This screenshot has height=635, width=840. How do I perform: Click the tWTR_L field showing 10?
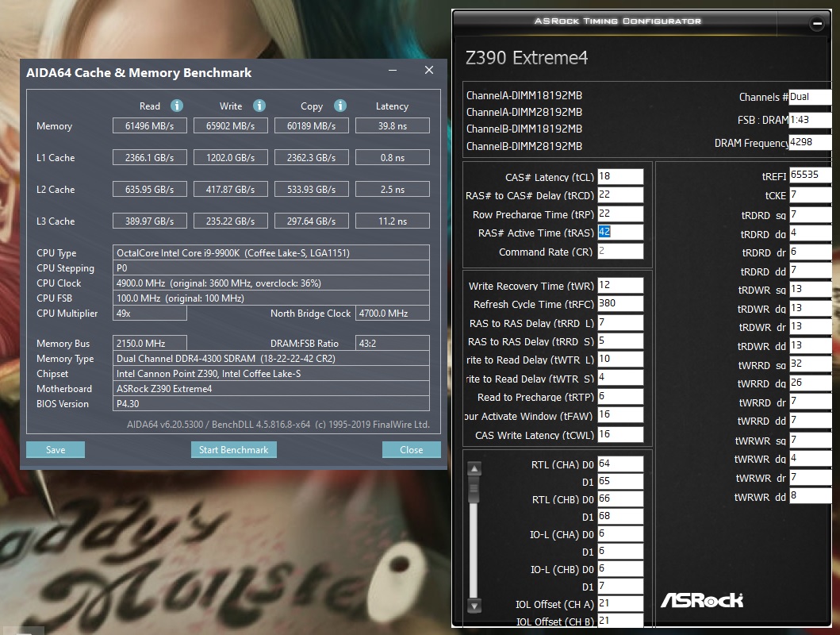pyautogui.click(x=620, y=360)
